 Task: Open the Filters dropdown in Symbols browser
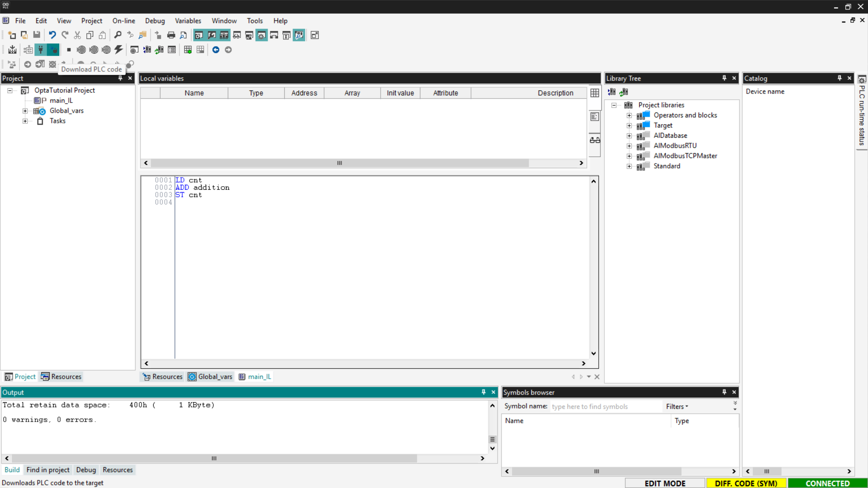[677, 407]
